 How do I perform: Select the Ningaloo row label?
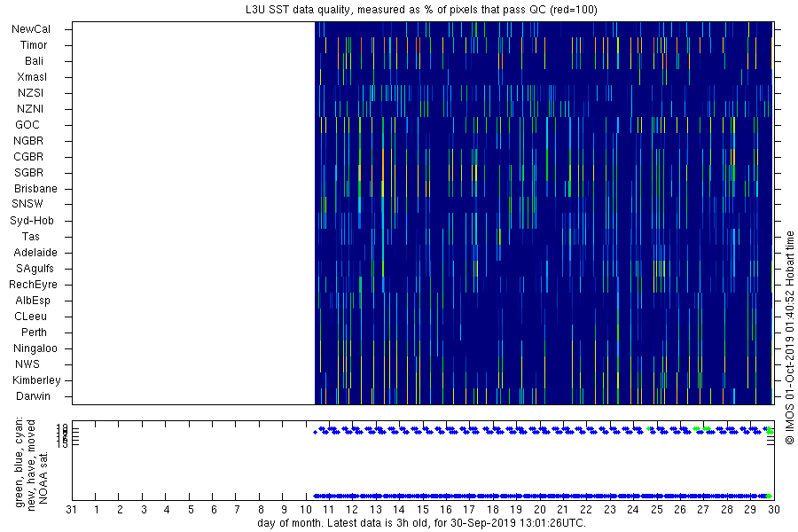coord(35,348)
